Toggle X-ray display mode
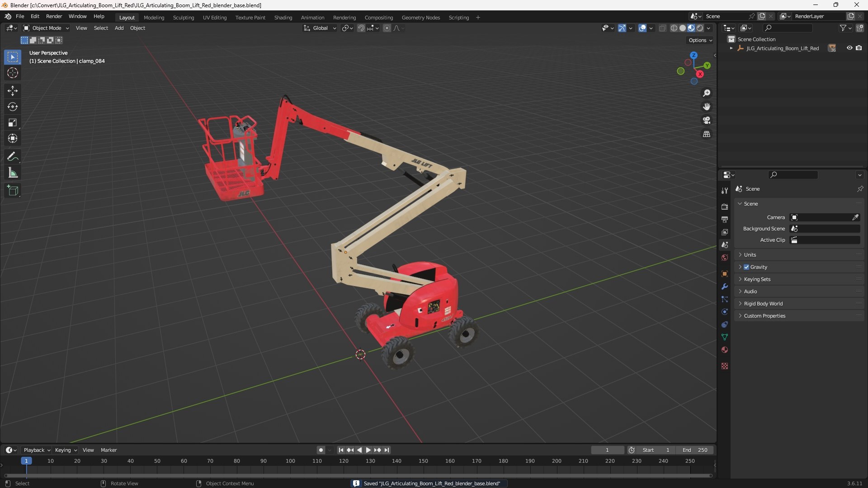868x488 pixels. point(663,28)
